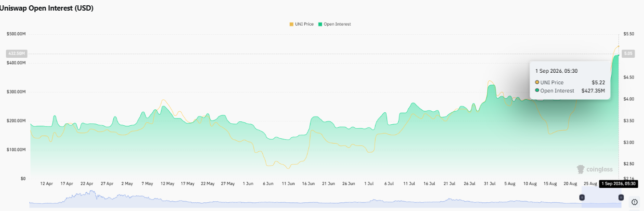Click the '$4.50' right axis label

coord(629,77)
